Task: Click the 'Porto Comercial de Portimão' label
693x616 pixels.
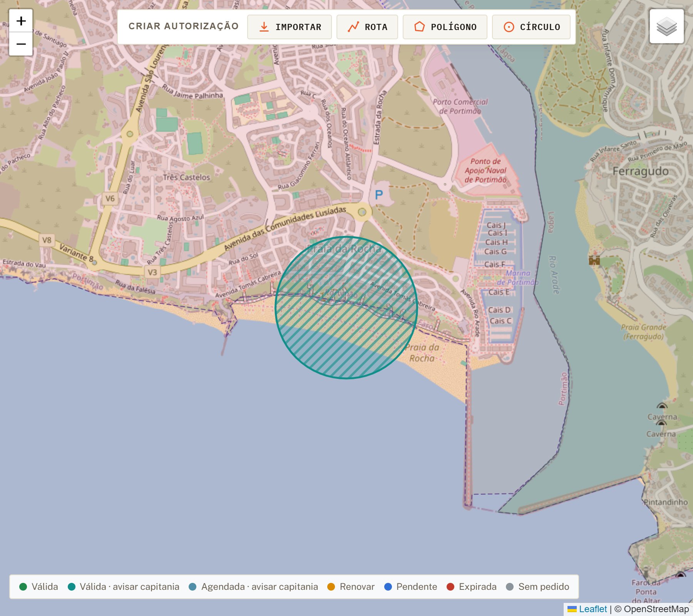Action: pyautogui.click(x=460, y=106)
